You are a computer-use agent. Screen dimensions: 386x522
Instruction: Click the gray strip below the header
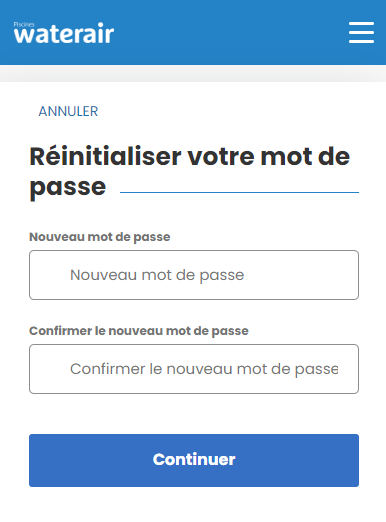193,74
